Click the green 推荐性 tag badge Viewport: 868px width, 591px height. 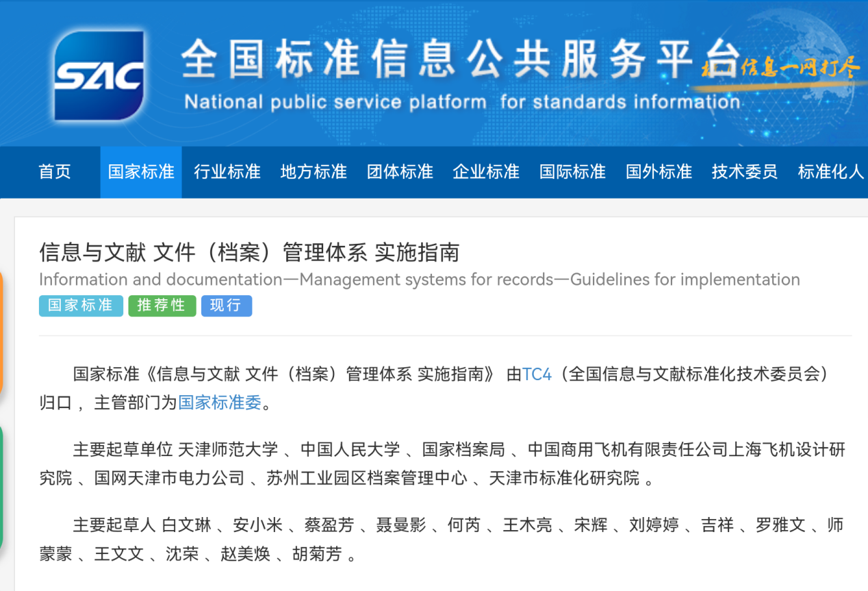click(x=162, y=305)
